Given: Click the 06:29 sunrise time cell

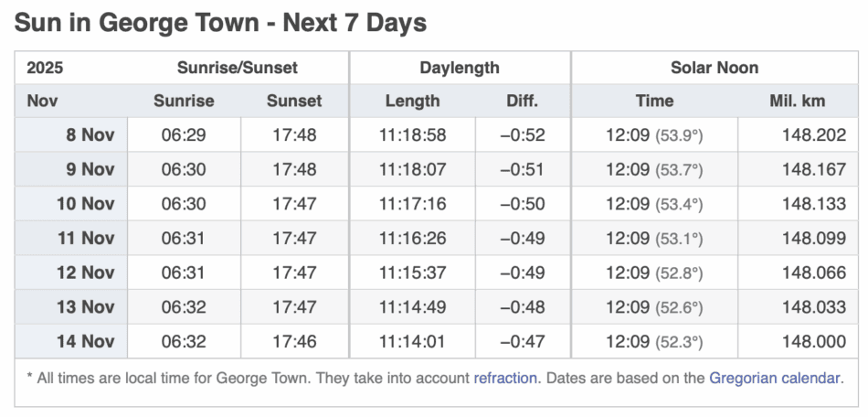Looking at the screenshot, I should pyautogui.click(x=184, y=135).
